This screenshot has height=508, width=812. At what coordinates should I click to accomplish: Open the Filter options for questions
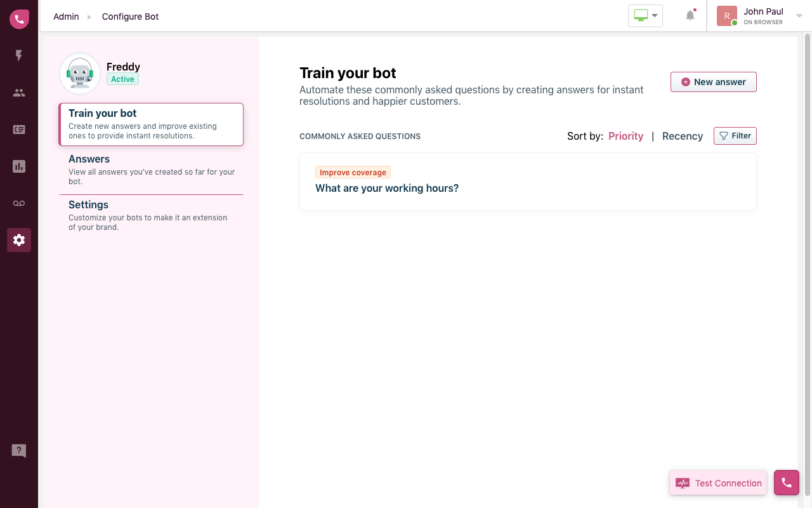(735, 135)
